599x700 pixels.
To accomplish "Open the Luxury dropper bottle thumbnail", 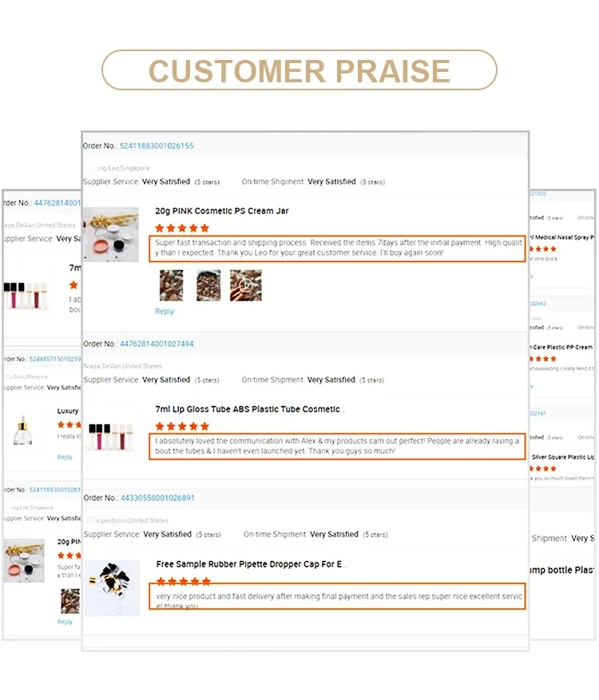I will click(23, 431).
